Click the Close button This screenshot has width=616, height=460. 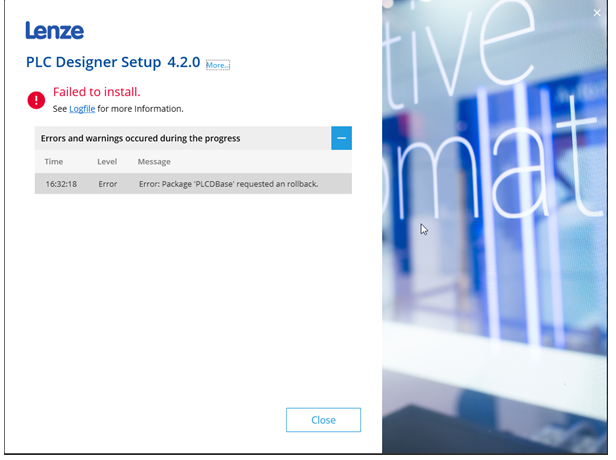pyautogui.click(x=323, y=420)
